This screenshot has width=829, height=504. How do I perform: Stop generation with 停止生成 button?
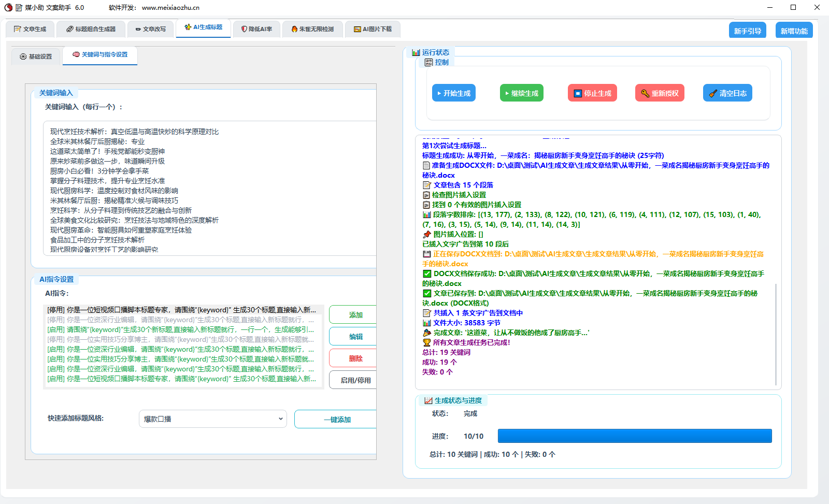[x=592, y=93]
